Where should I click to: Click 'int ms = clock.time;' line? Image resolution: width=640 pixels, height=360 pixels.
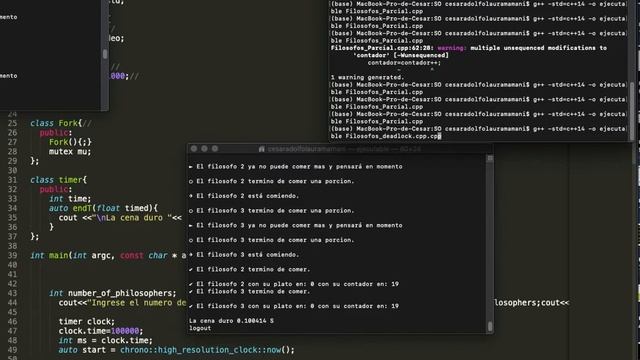(x=105, y=340)
